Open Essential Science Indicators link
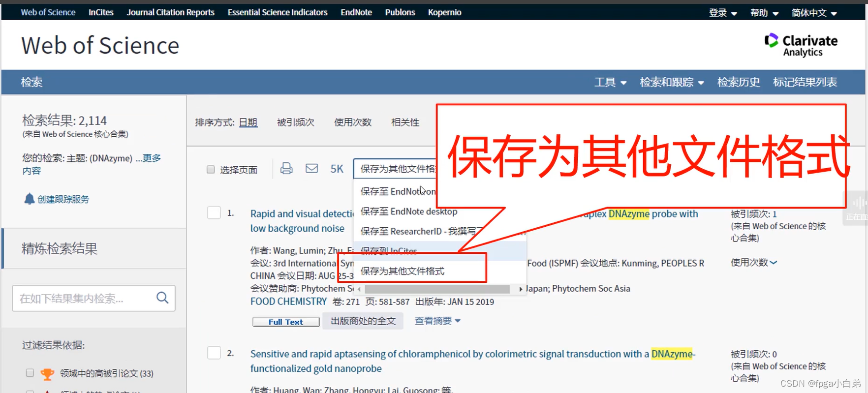 tap(278, 12)
